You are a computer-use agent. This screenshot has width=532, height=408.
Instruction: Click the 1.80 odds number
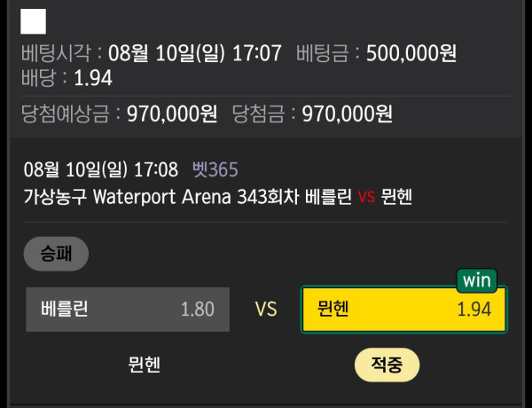click(197, 310)
